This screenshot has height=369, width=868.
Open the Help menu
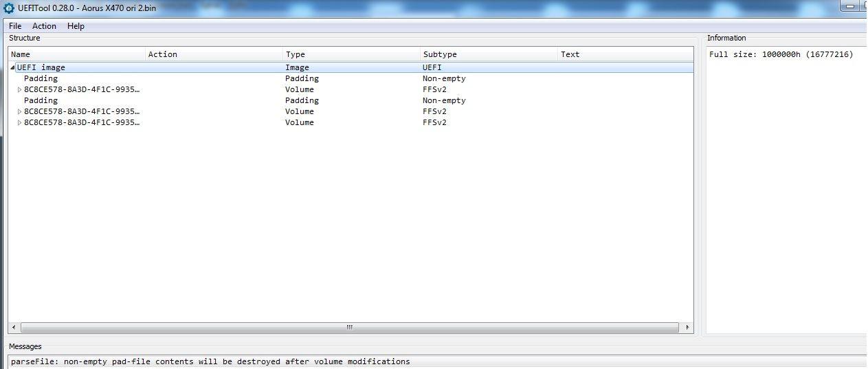76,26
